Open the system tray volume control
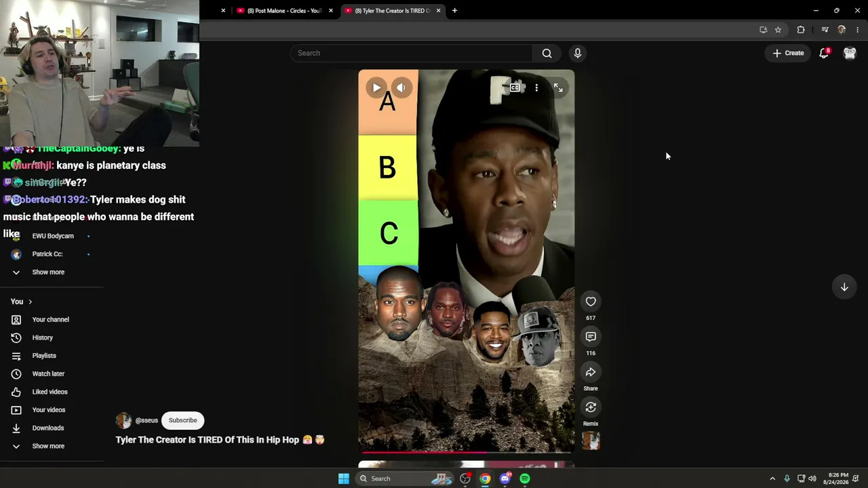868x488 pixels. click(x=812, y=479)
